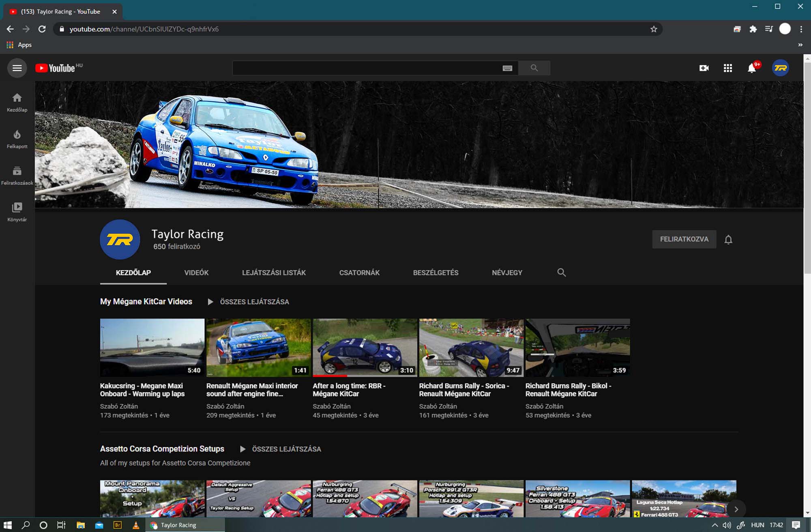Open Richard Burns Rally Sorica thumbnail
Image resolution: width=811 pixels, height=532 pixels.
(x=471, y=348)
